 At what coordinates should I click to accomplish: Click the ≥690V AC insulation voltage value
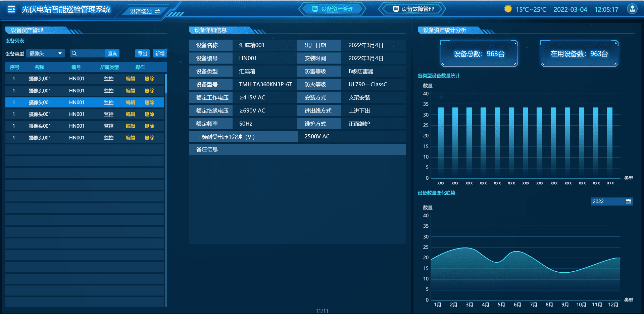252,110
